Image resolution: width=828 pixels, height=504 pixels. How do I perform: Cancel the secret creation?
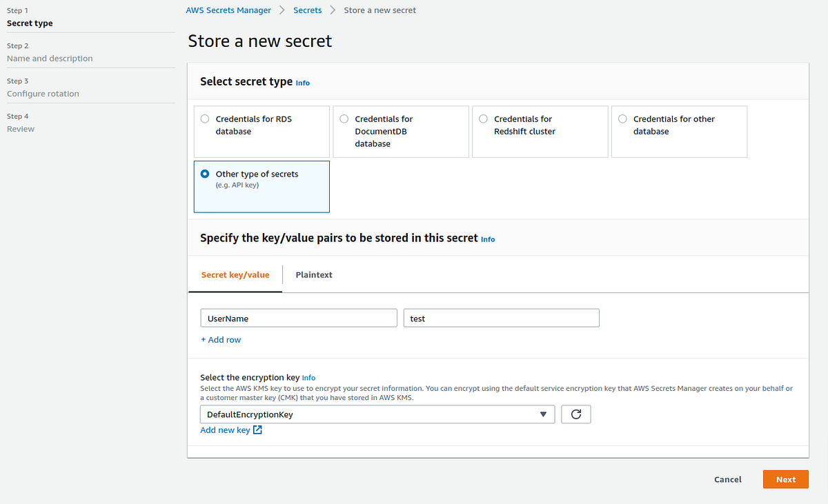click(727, 478)
